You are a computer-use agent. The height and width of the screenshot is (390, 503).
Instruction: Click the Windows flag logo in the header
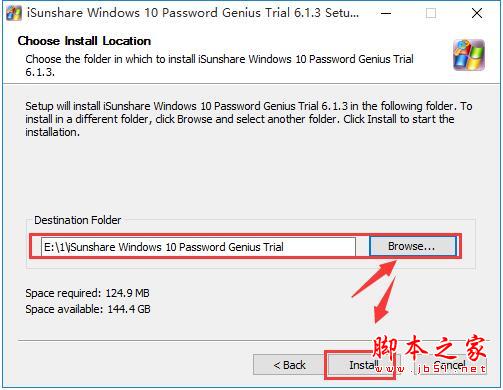tap(469, 55)
